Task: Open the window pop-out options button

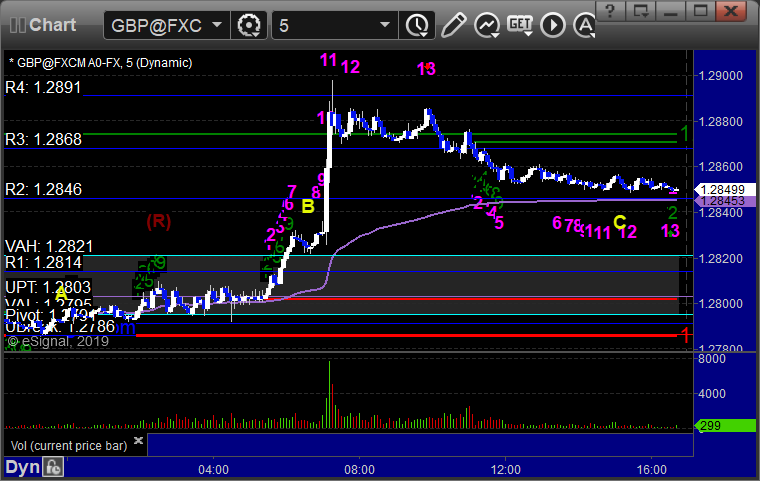Action: [x=640, y=11]
